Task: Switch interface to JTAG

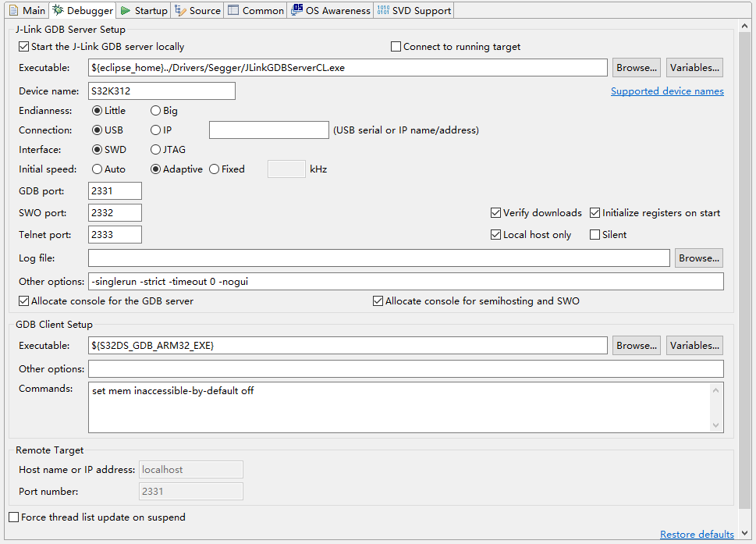Action: (154, 149)
